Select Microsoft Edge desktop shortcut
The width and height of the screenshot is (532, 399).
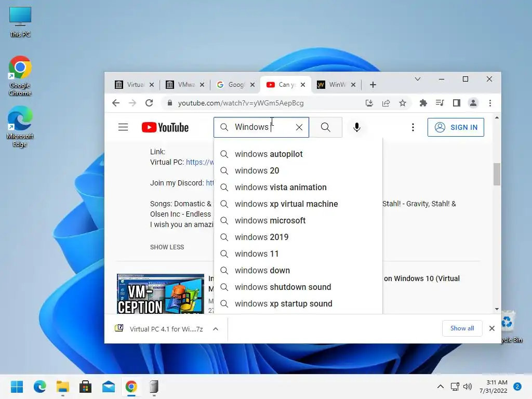coord(20,127)
